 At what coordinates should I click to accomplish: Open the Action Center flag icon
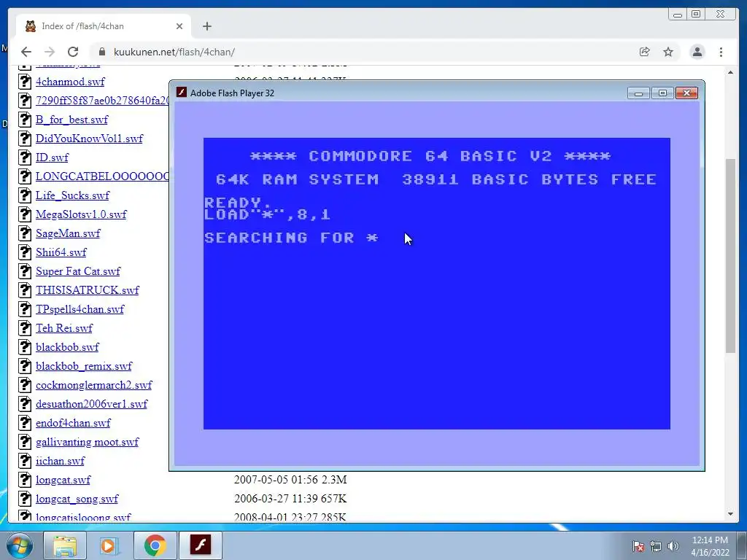tap(638, 546)
